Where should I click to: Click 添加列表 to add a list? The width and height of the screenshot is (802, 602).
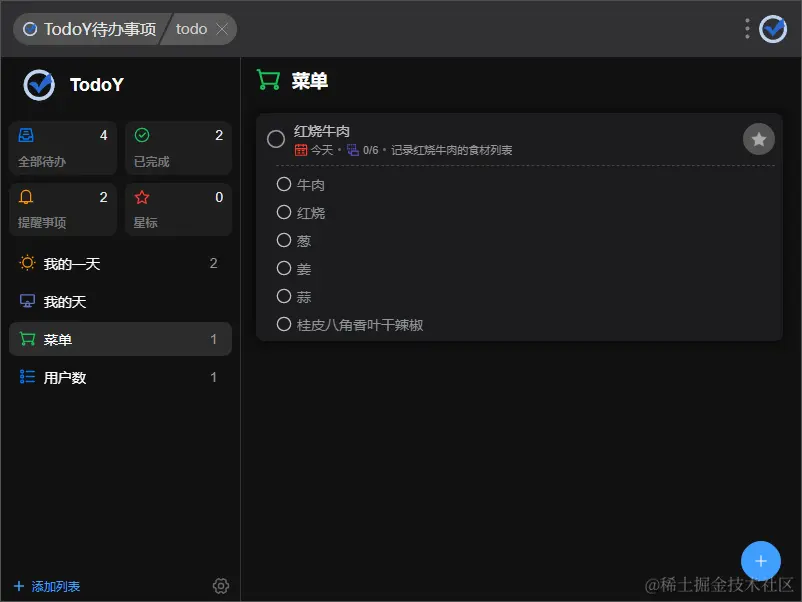pyautogui.click(x=47, y=586)
